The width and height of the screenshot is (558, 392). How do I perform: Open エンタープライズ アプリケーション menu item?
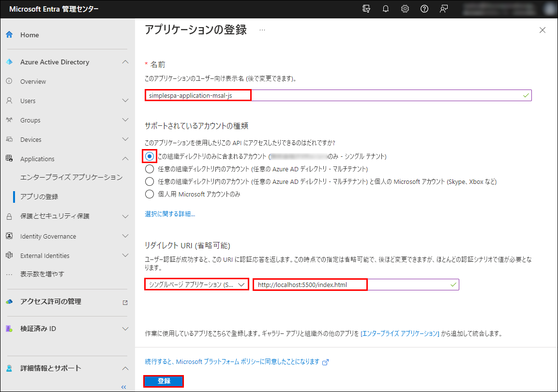click(71, 177)
